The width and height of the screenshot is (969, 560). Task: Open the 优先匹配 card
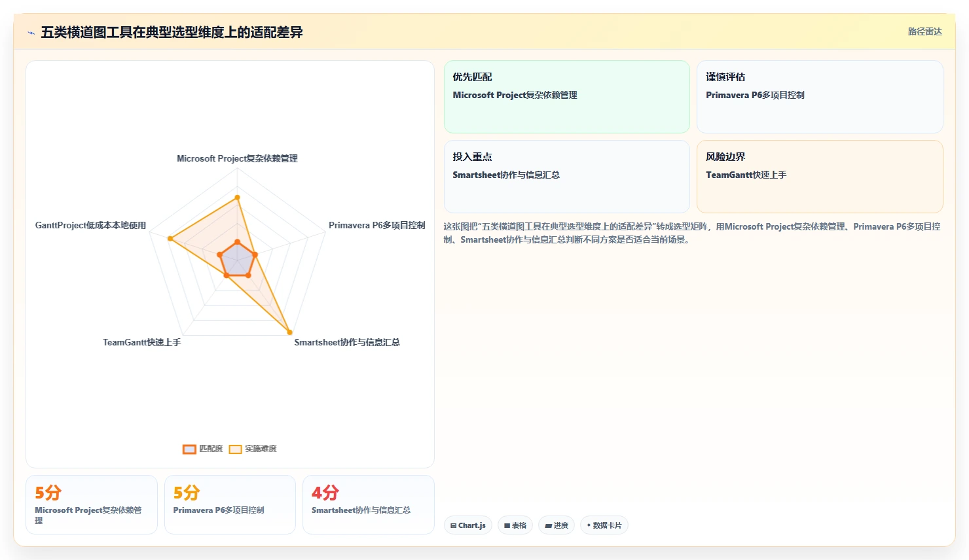pyautogui.click(x=567, y=97)
